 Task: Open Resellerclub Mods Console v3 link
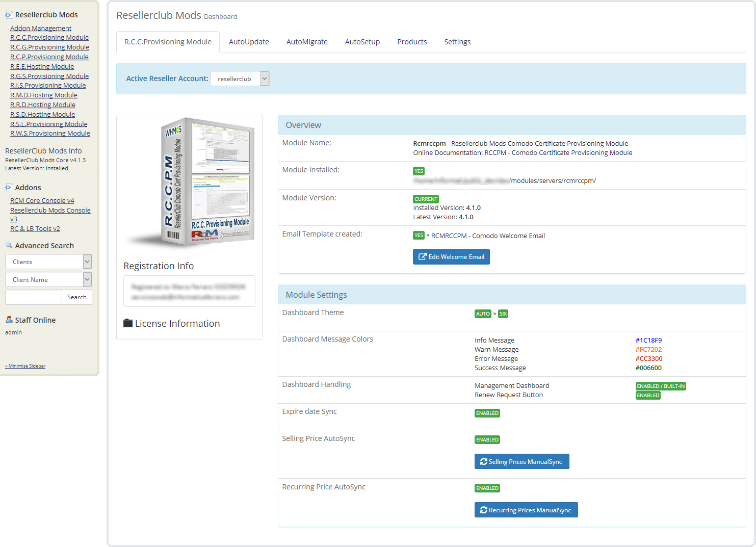(x=50, y=215)
